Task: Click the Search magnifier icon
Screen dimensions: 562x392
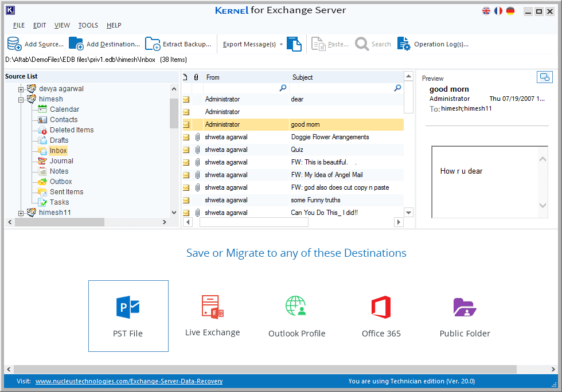Action: click(x=362, y=44)
